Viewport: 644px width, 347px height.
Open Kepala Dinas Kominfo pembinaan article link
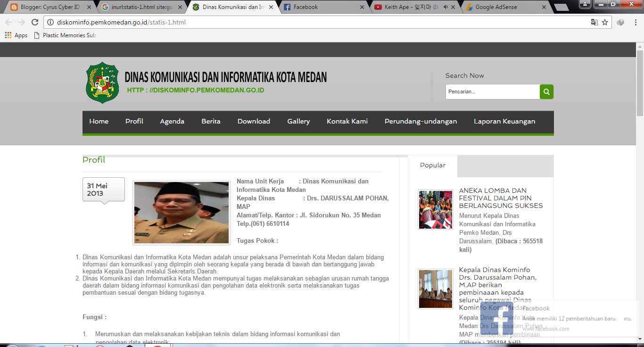point(498,289)
